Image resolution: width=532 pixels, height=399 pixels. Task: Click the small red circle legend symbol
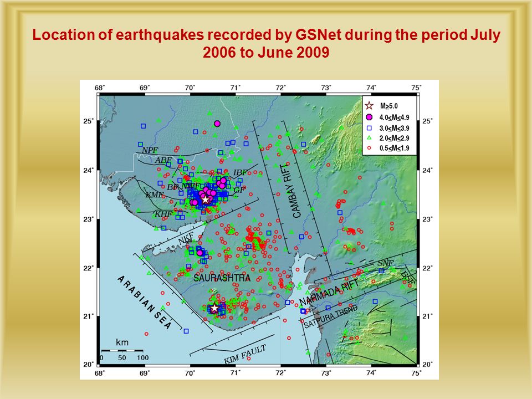tap(370, 148)
